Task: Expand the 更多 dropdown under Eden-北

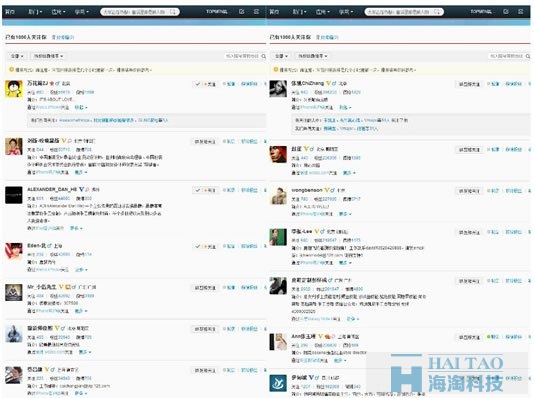Action: (x=81, y=270)
